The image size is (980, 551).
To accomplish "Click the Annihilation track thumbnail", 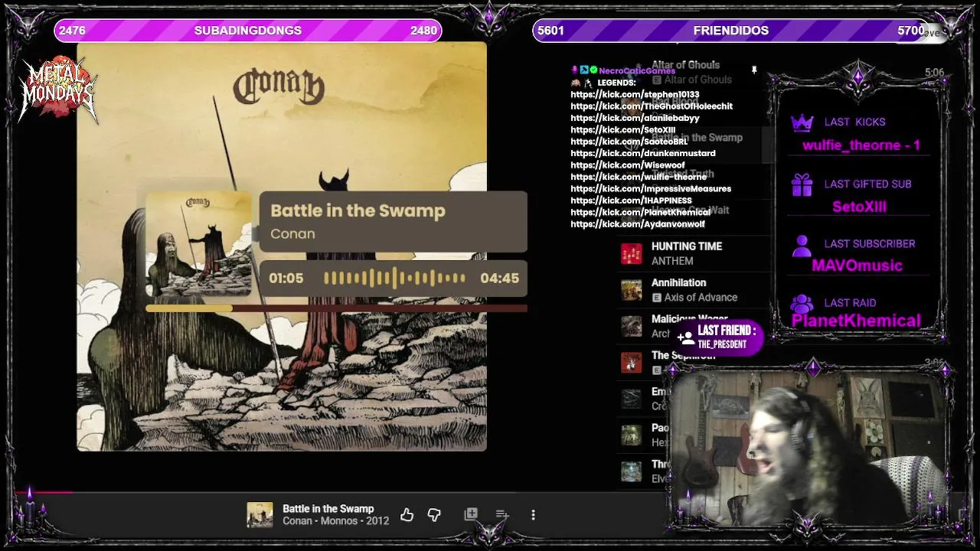I will (x=632, y=290).
